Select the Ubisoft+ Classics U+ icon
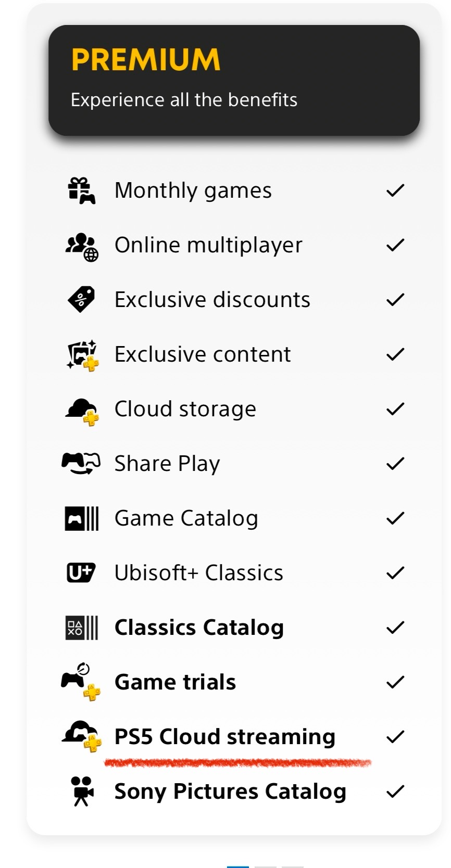The image size is (451, 868). pos(81,572)
